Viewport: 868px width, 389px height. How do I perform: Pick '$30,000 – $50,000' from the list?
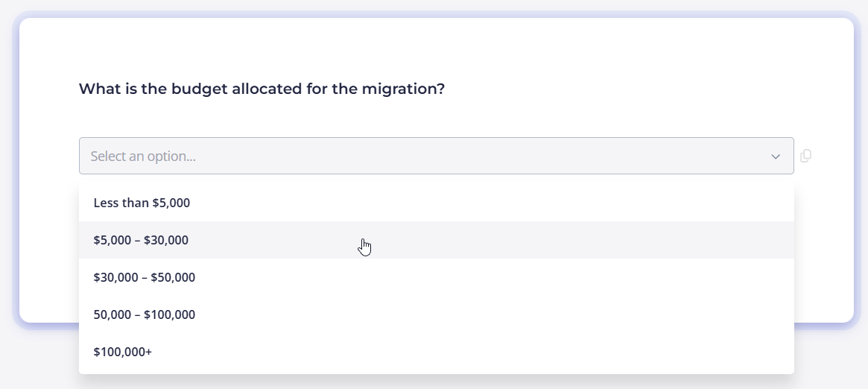click(x=436, y=277)
